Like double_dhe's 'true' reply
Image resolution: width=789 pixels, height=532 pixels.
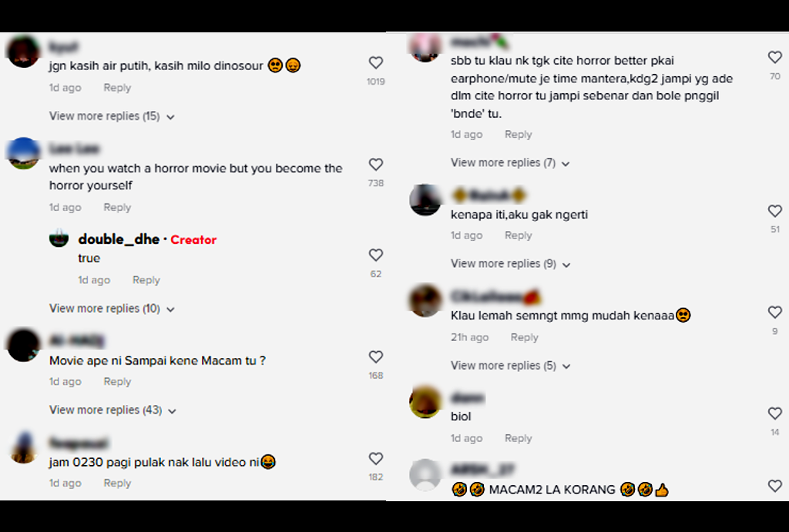[x=376, y=255]
